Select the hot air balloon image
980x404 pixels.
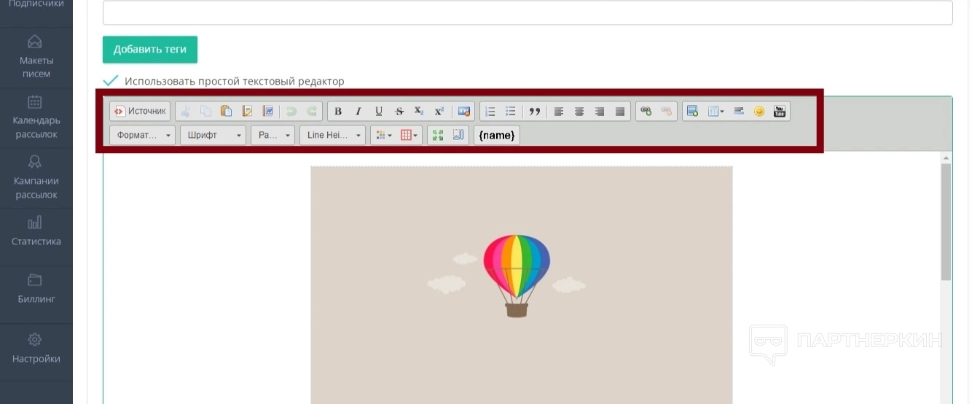pyautogui.click(x=521, y=285)
